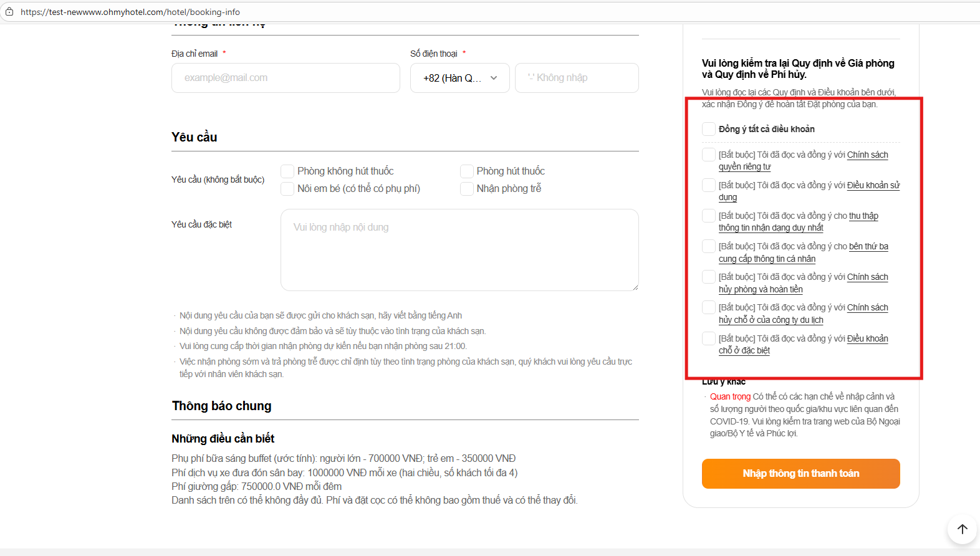Select 'Phòng không hút thuốc' checkbox
Screen dimensions: 980x556
(287, 171)
